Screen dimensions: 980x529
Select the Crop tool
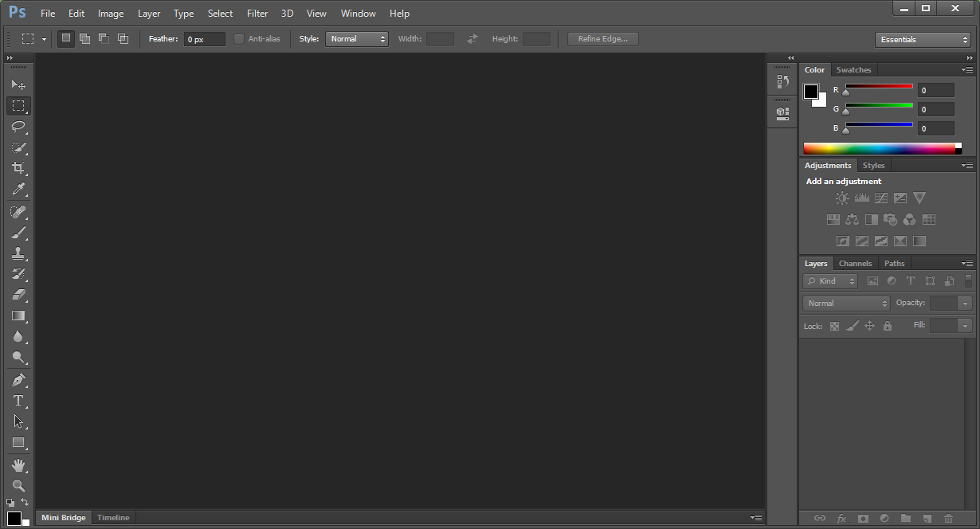pyautogui.click(x=18, y=168)
